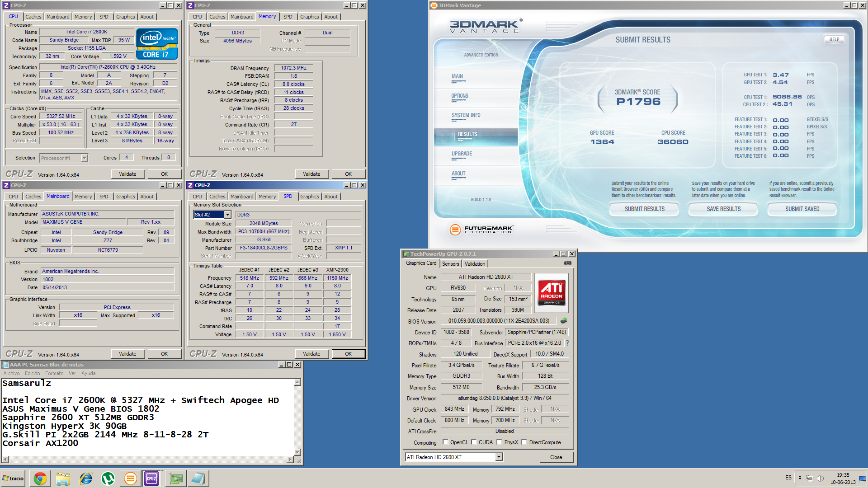The height and width of the screenshot is (488, 868).
Task: Click the Notepad horizontal scrollbar right arrow
Action: (x=290, y=460)
